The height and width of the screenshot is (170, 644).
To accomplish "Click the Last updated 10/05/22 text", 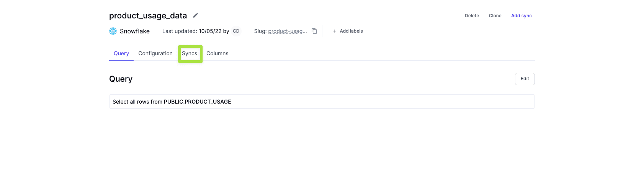I will pyautogui.click(x=195, y=31).
